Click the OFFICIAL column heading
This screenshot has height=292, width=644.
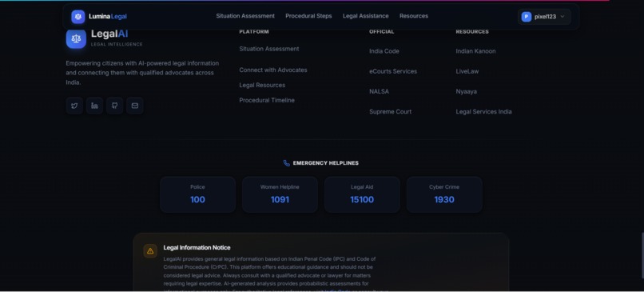tap(381, 32)
